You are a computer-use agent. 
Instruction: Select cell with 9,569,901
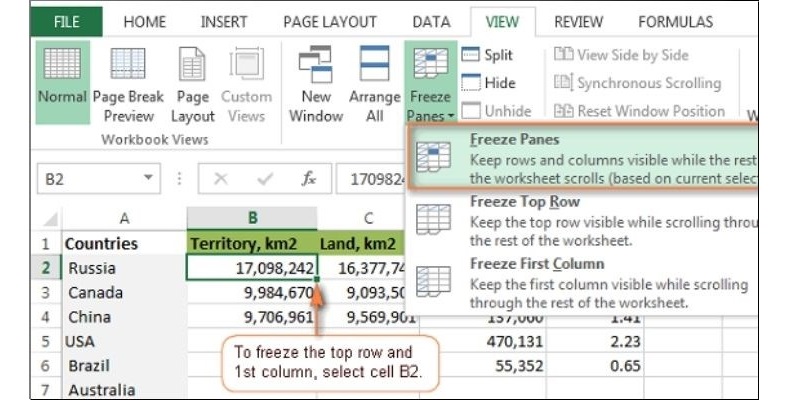368,317
